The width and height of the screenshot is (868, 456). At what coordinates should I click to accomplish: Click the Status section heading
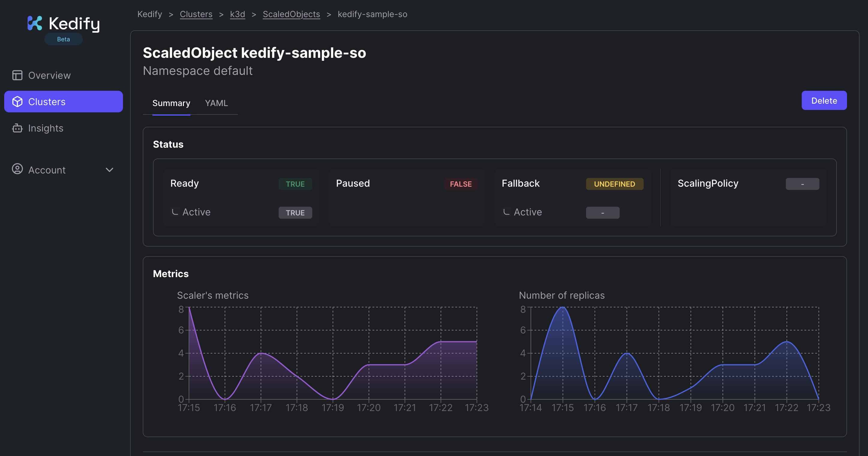168,144
